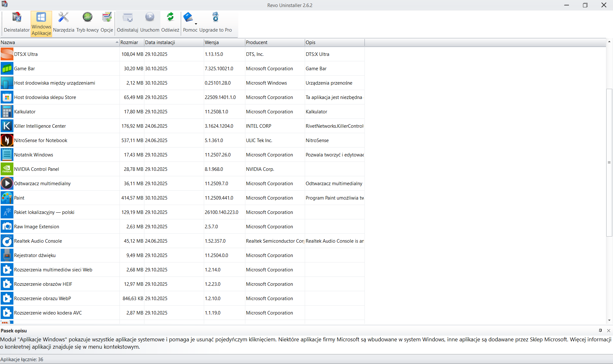This screenshot has width=613, height=364.
Task: Select the Rejestrator dźwięku icon
Action: (7, 255)
